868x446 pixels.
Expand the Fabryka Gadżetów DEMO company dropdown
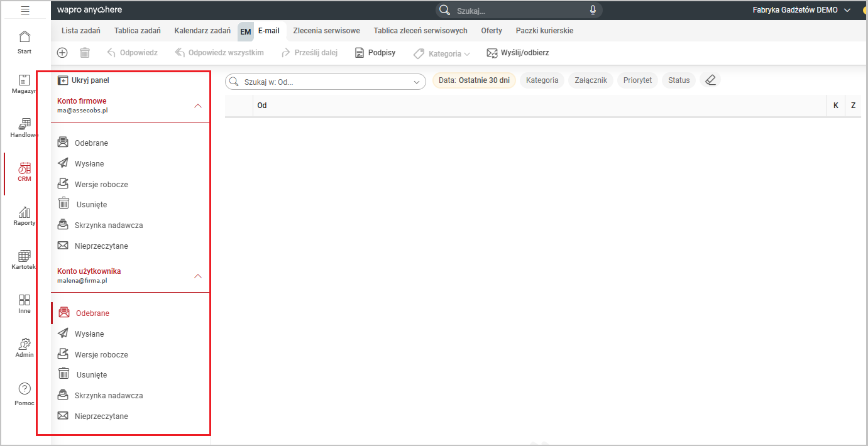coord(847,10)
